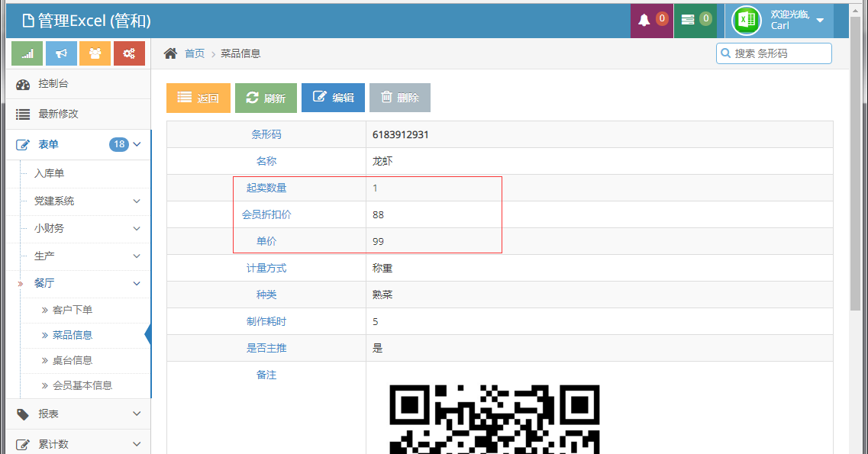The width and height of the screenshot is (868, 454).
Task: Click the 计量方式 value 称重
Action: [382, 268]
